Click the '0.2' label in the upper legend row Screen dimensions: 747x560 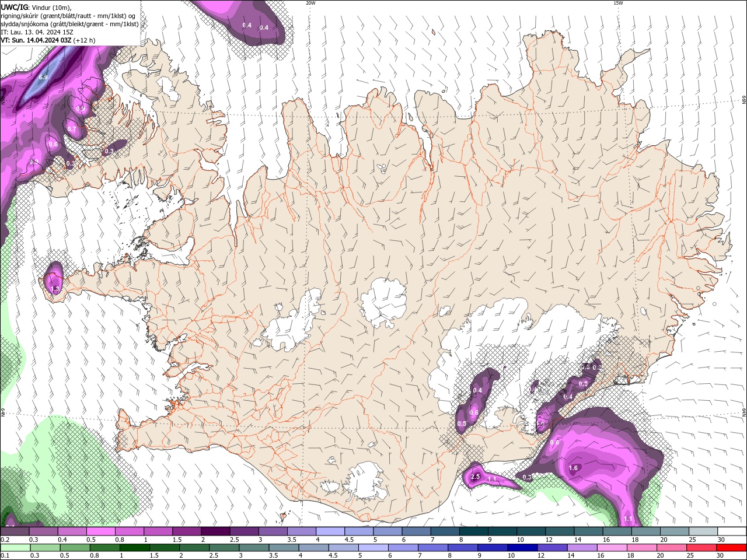[x=5, y=540]
